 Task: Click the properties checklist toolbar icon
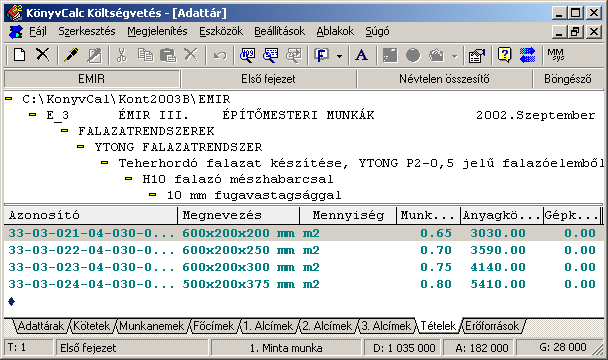point(477,55)
